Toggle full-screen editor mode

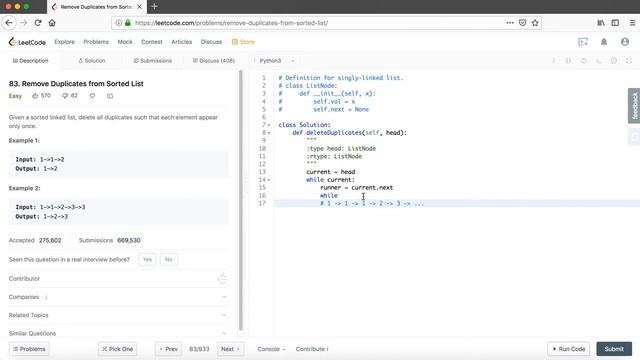[629, 61]
